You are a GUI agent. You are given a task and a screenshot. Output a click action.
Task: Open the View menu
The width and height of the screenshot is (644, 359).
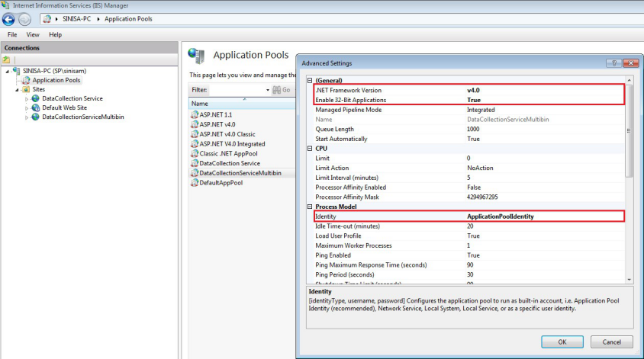(x=33, y=35)
